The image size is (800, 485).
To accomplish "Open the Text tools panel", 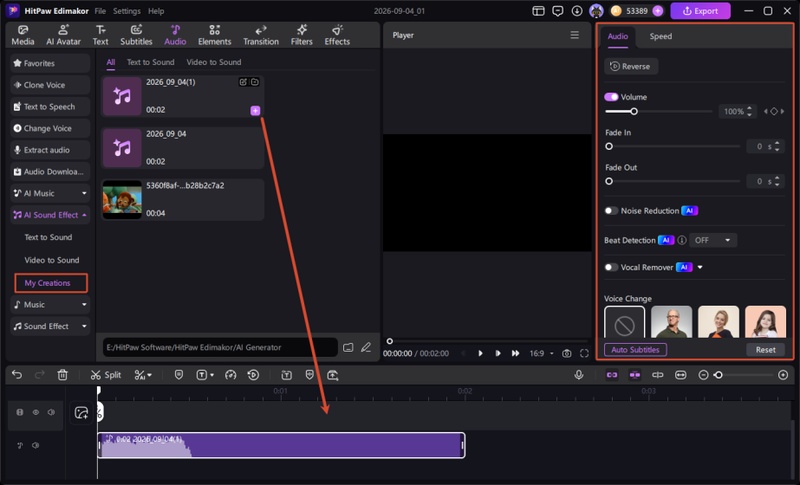I will click(x=101, y=35).
